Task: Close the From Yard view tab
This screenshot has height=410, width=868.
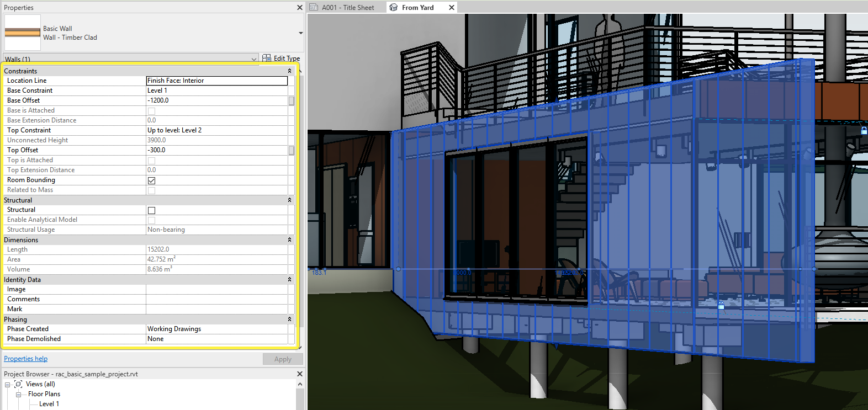Action: 452,8
